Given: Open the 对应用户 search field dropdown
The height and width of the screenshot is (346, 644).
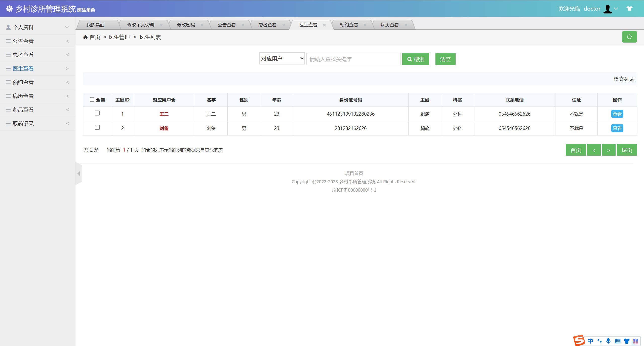Looking at the screenshot, I should coord(281,58).
